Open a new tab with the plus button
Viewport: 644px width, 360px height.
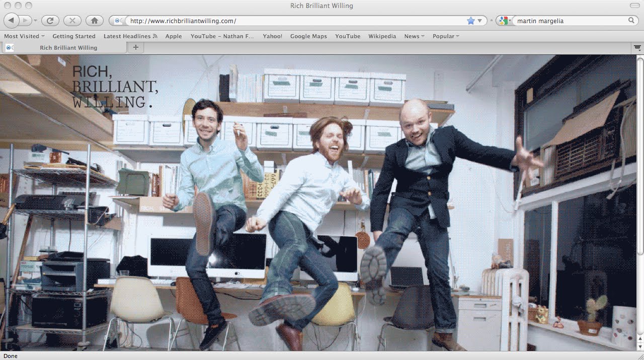[135, 47]
